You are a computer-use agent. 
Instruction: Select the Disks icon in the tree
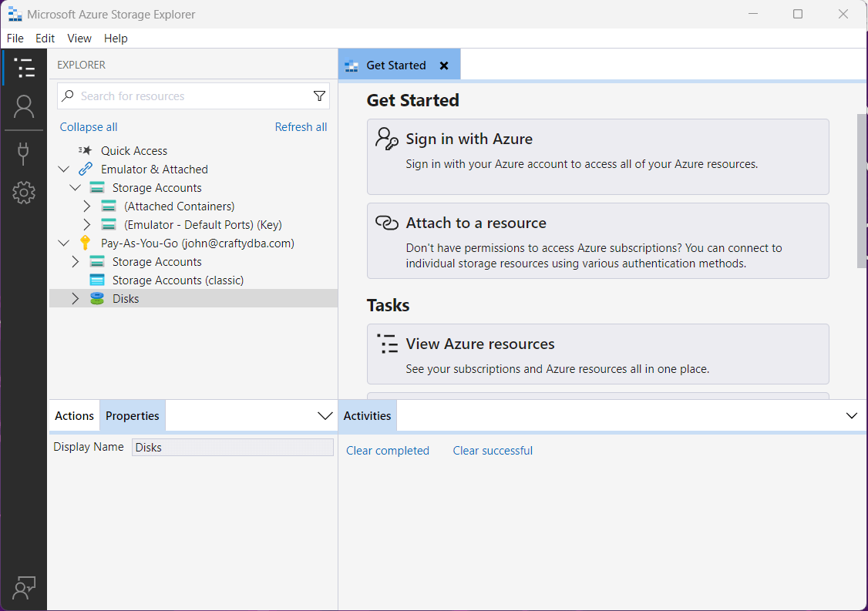pos(97,299)
